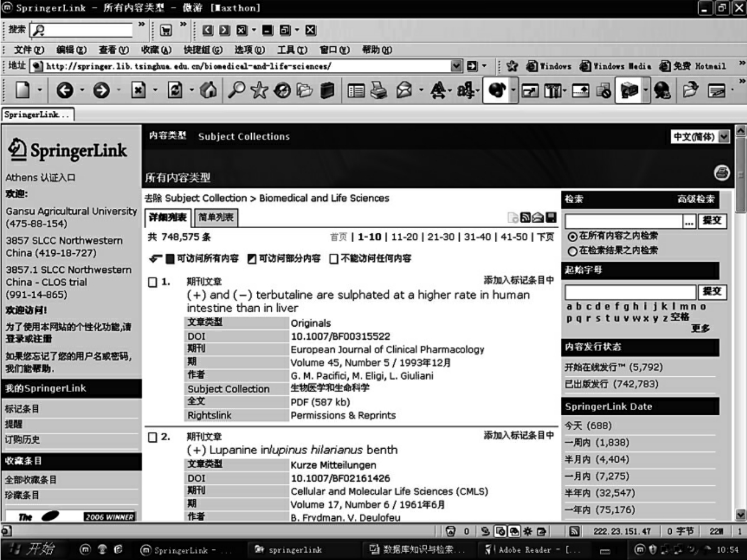Click the Windows Media link icon
Image resolution: width=747 pixels, height=560 pixels.
click(615, 66)
